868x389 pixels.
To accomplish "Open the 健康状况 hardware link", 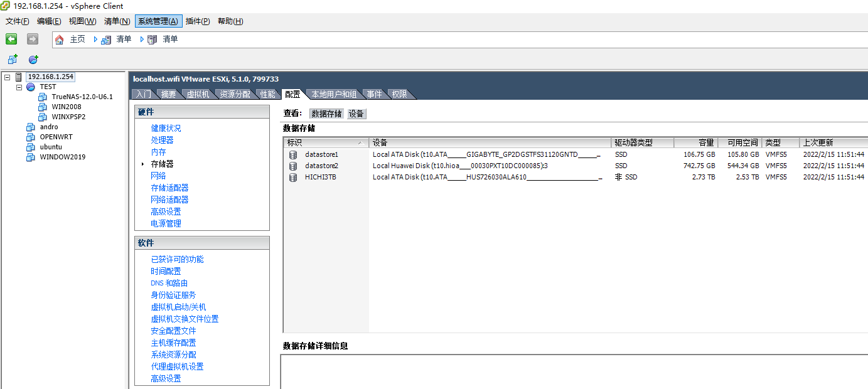I will (166, 128).
